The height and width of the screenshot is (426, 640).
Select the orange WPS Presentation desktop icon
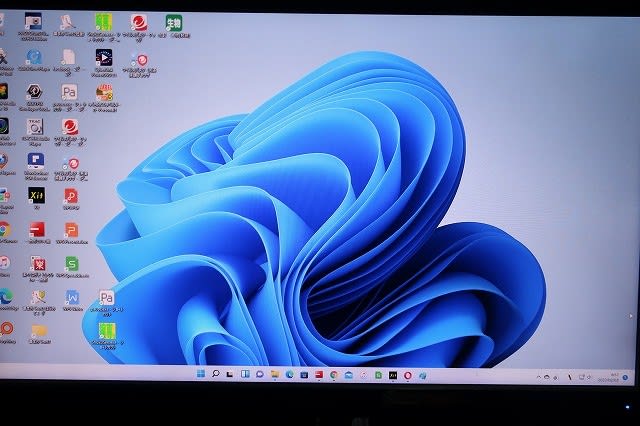click(x=71, y=230)
